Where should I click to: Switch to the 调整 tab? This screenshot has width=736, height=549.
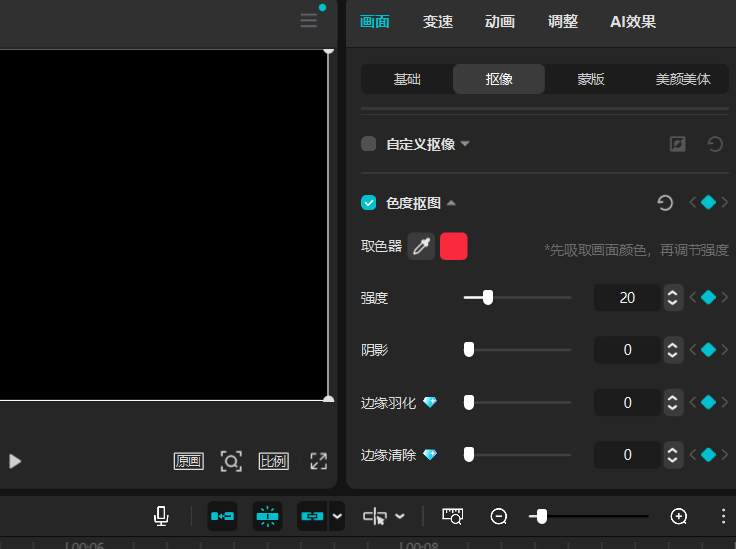pyautogui.click(x=563, y=22)
